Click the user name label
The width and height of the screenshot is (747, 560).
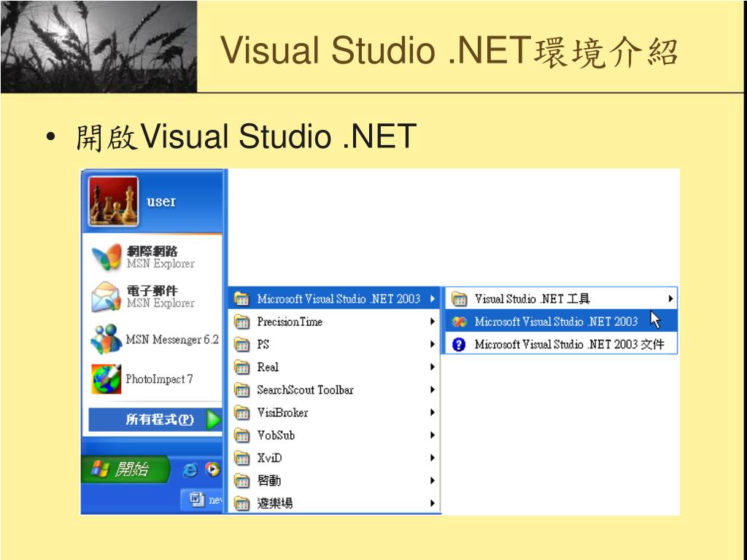[x=161, y=202]
